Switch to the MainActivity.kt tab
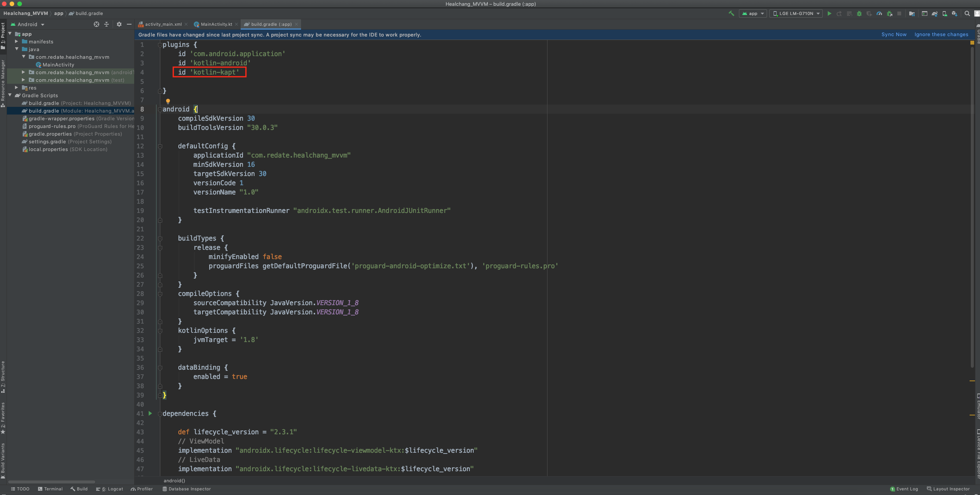Image resolution: width=980 pixels, height=495 pixels. click(216, 24)
